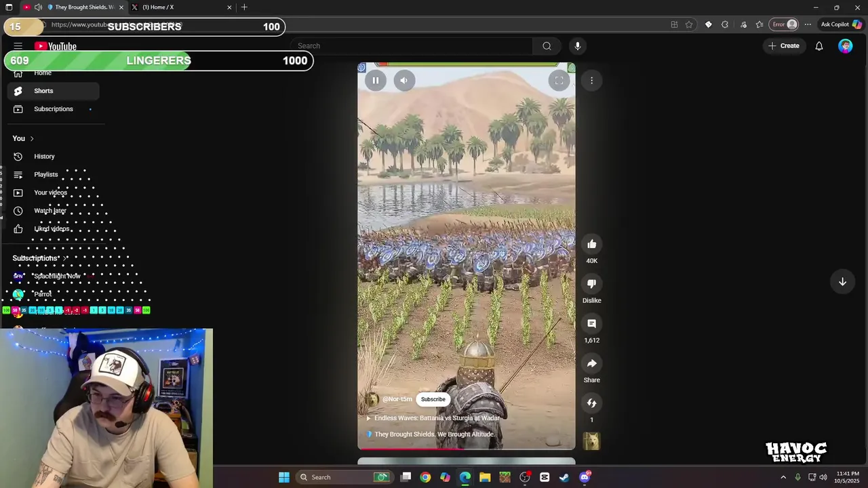Viewport: 868px width, 488px height.
Task: Open OBS Studio from taskbar
Action: click(x=525, y=477)
